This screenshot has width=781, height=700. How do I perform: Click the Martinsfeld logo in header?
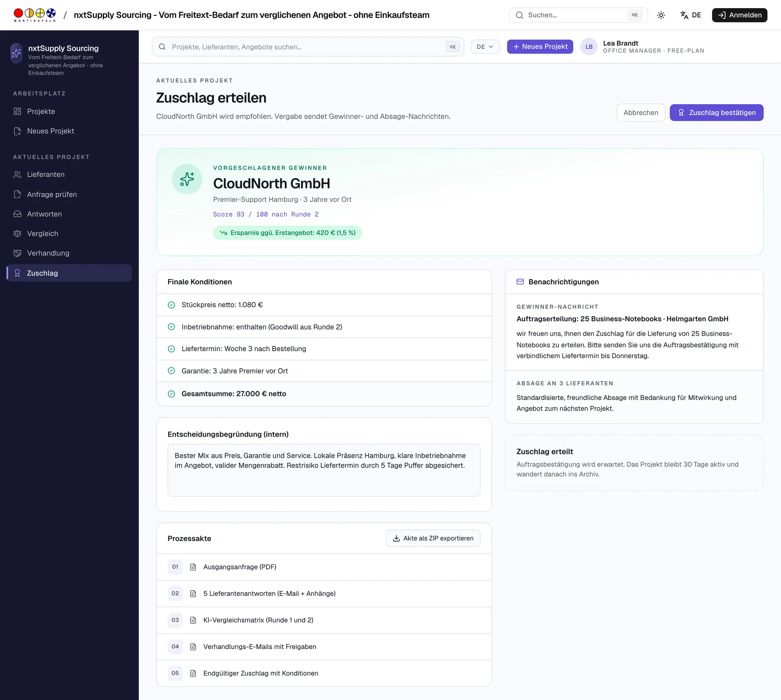[35, 15]
